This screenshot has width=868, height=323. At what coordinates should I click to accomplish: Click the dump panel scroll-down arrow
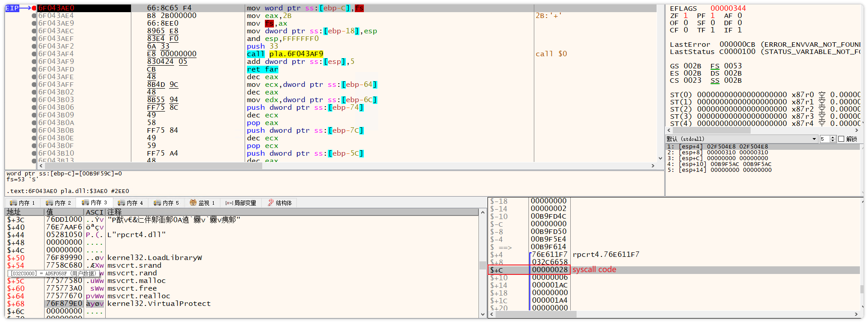(x=483, y=314)
